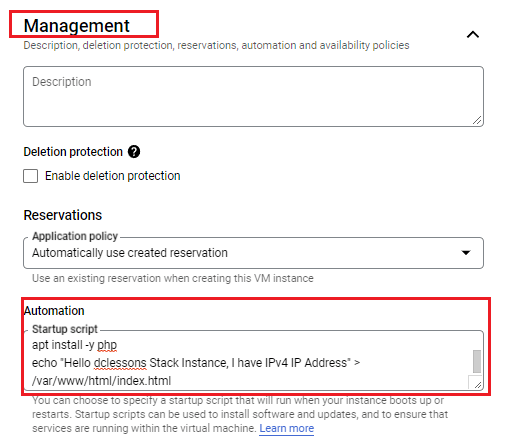Open the Learn more link

[287, 428]
